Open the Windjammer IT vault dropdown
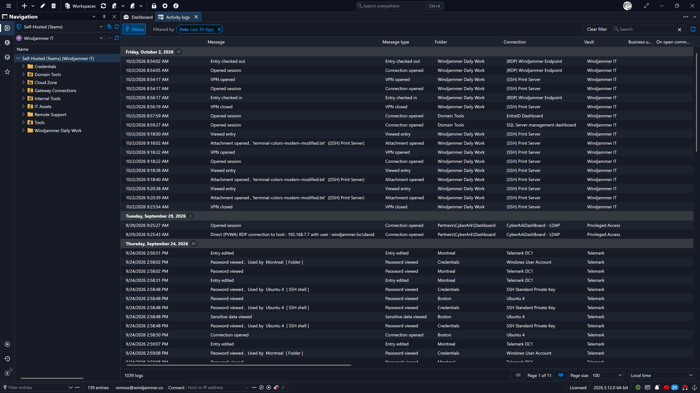Image resolution: width=700 pixels, height=393 pixels. click(x=101, y=38)
